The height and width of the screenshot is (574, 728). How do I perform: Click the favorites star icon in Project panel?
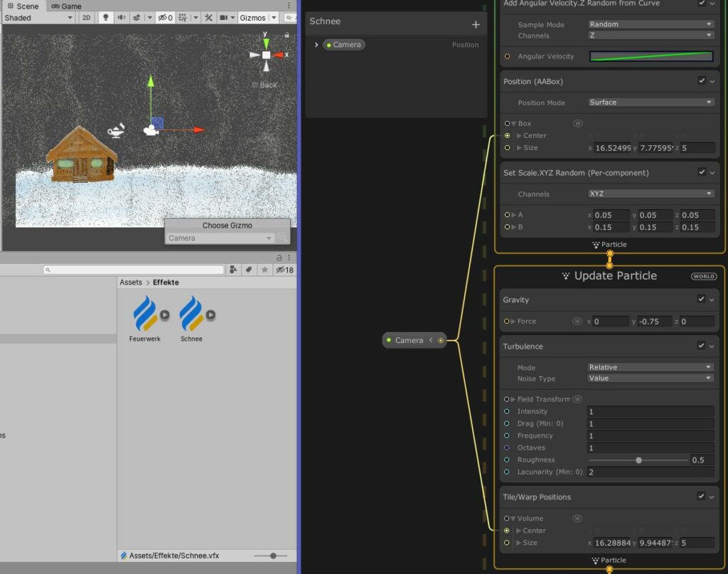pyautogui.click(x=264, y=270)
